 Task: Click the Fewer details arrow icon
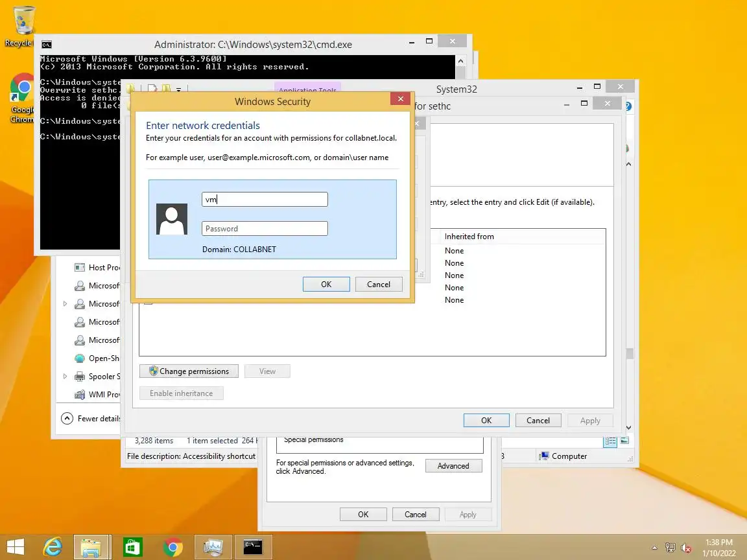[x=67, y=419]
